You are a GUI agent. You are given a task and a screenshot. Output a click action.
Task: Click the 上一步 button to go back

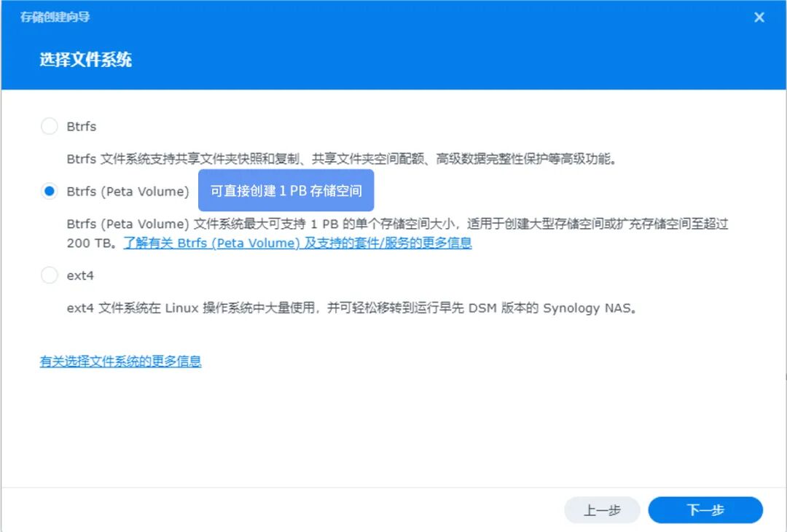coord(602,509)
